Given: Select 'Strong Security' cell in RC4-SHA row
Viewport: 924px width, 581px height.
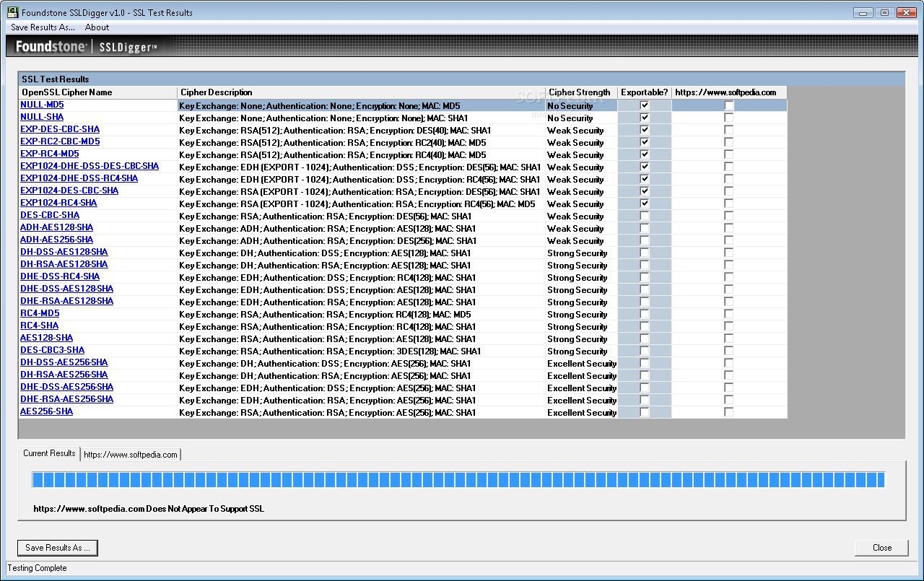Looking at the screenshot, I should [x=581, y=326].
